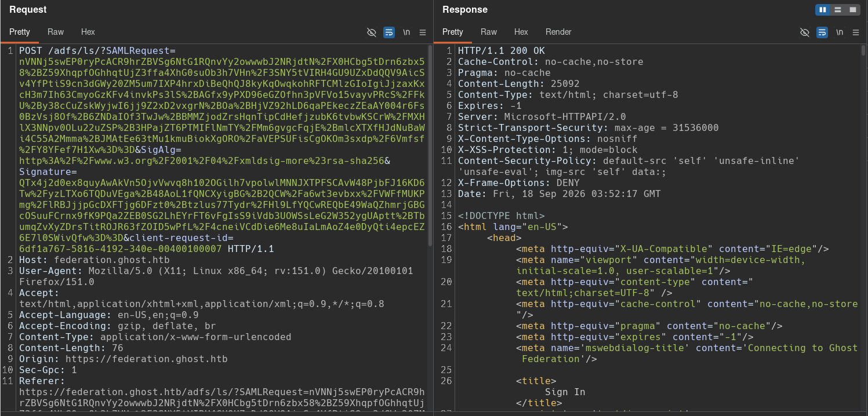The height and width of the screenshot is (416, 868).
Task: Click the X-Frame-Options: DENY header
Action: pos(519,183)
